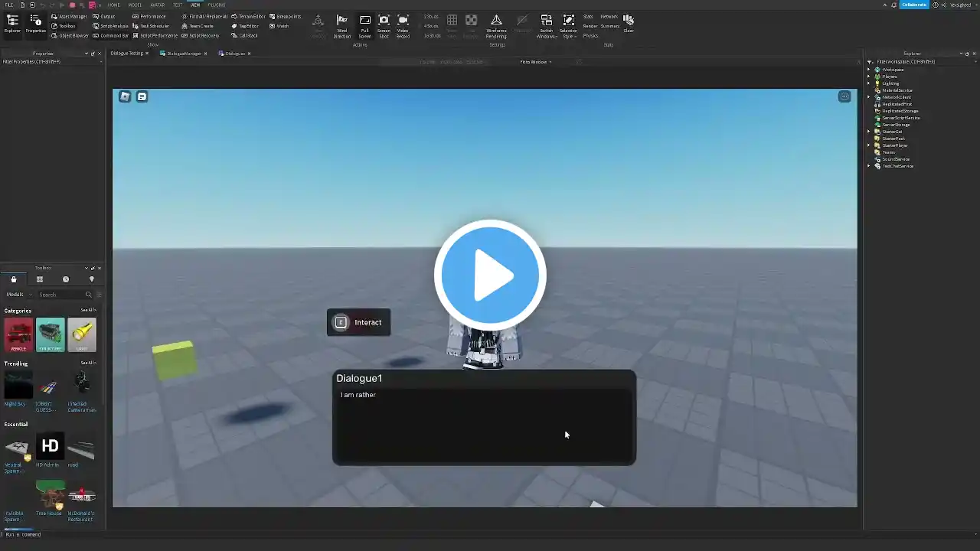
Task: Enter Full Screen mode
Action: (x=365, y=25)
